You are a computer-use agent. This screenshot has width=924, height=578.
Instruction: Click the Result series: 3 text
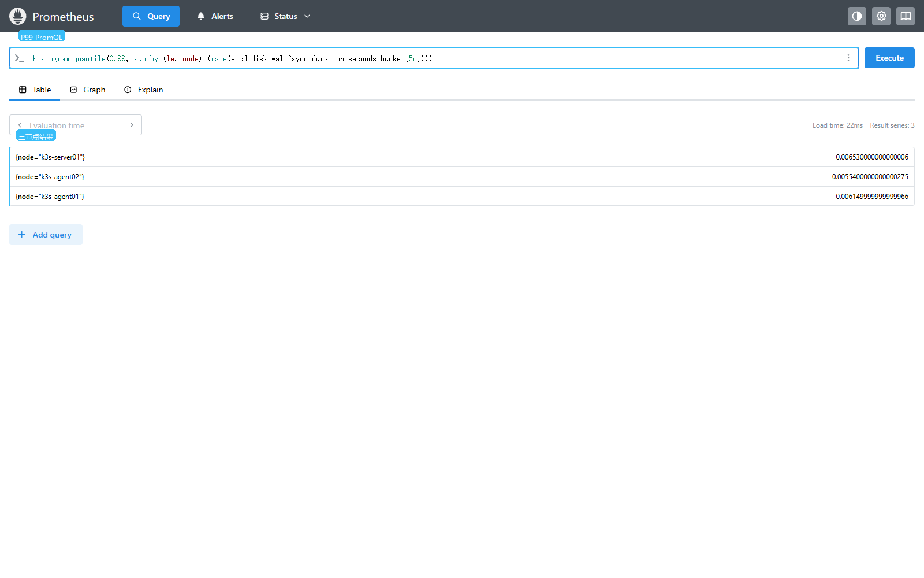(x=892, y=125)
